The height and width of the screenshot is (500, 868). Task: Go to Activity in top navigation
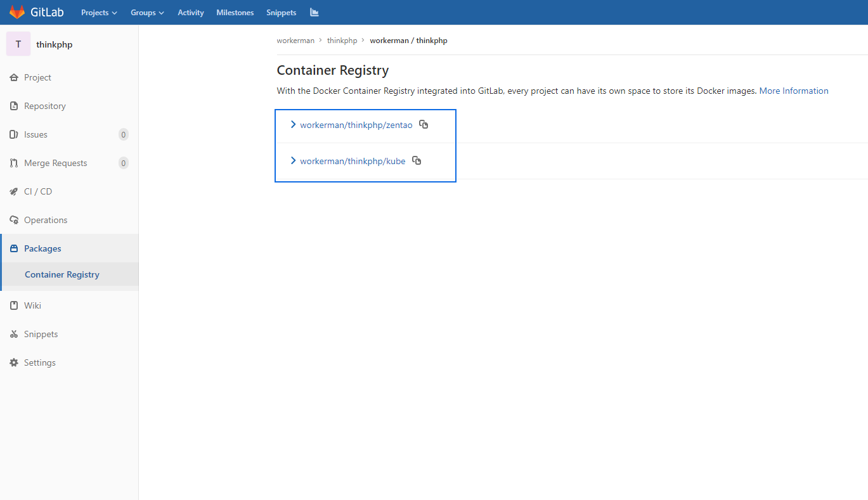191,12
